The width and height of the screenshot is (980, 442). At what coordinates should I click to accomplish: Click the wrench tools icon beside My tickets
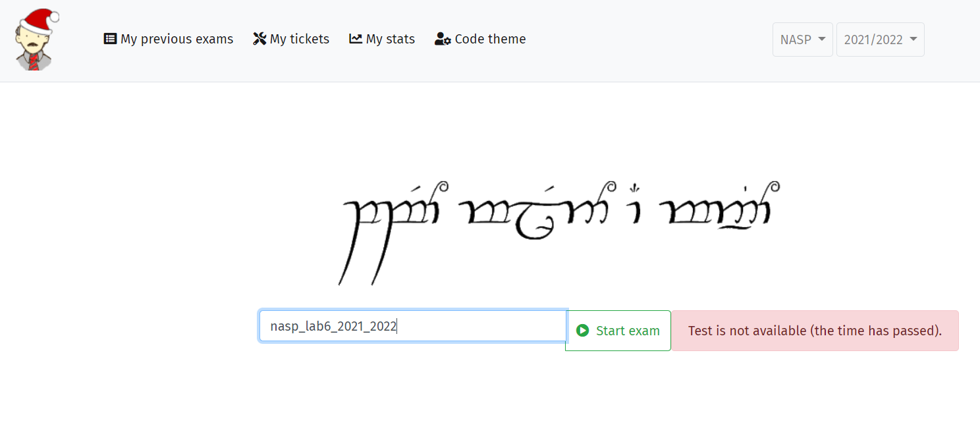pyautogui.click(x=259, y=39)
